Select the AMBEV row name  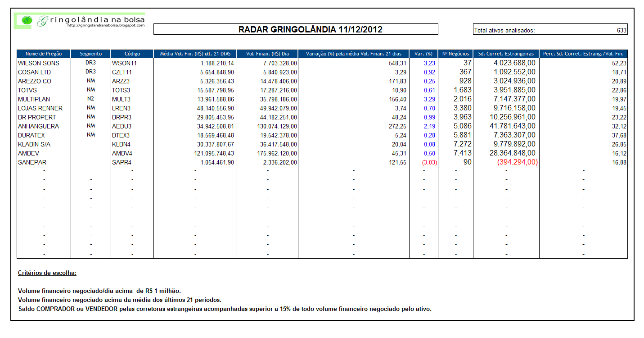28,153
